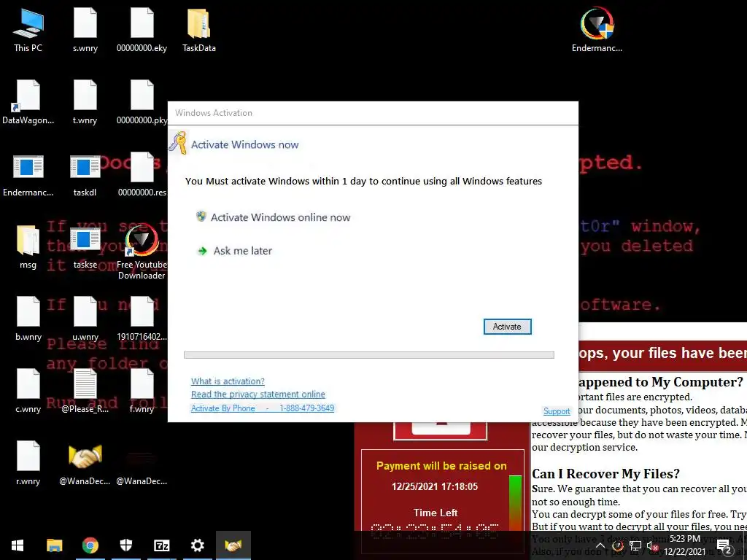
Task: Open the What is activation? link
Action: (x=228, y=381)
